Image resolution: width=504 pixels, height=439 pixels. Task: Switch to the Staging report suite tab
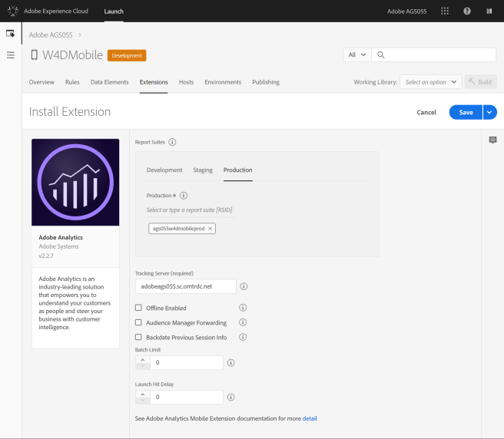(x=203, y=170)
